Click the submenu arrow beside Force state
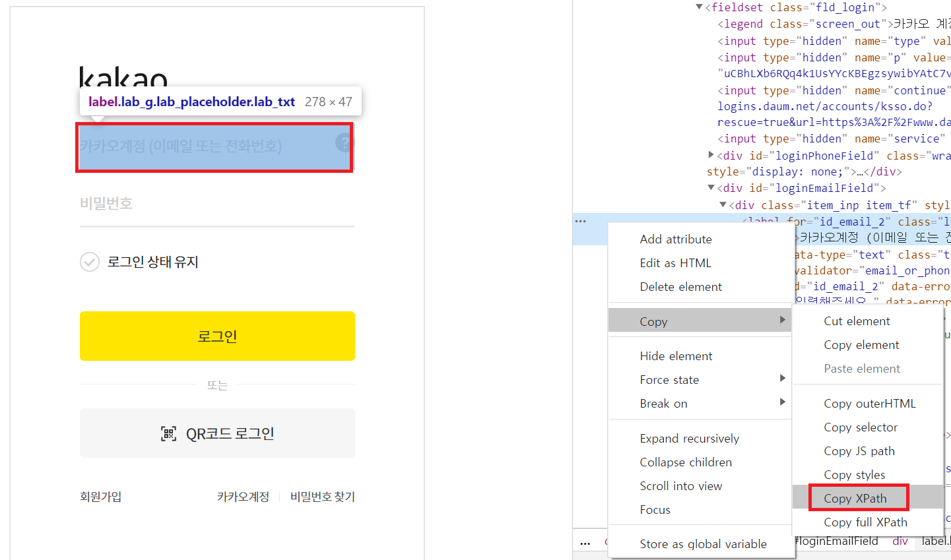The width and height of the screenshot is (951, 560). [782, 379]
